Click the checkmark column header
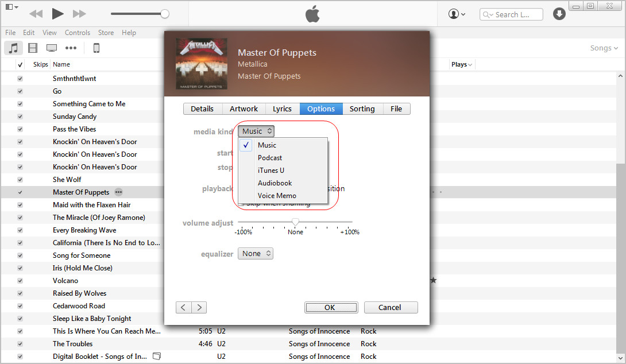Image resolution: width=626 pixels, height=364 pixels. (20, 65)
